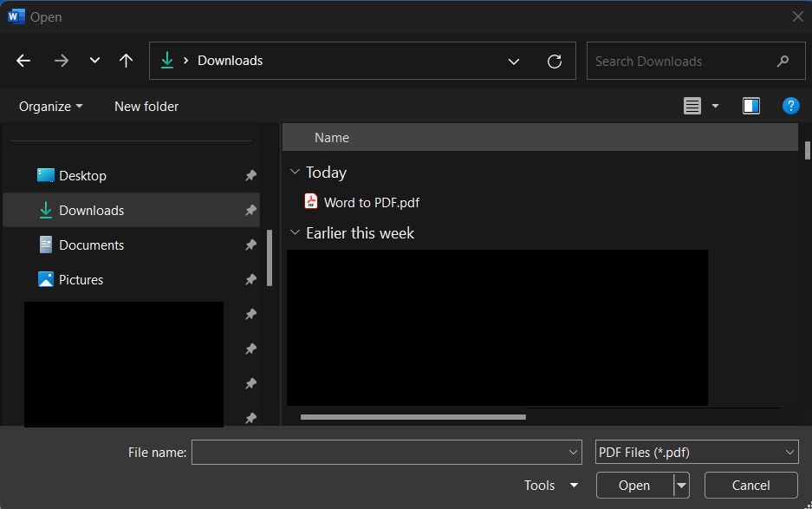Click the navigation pane vertical scrollbar
Viewport: 812px width, 509px height.
270,258
